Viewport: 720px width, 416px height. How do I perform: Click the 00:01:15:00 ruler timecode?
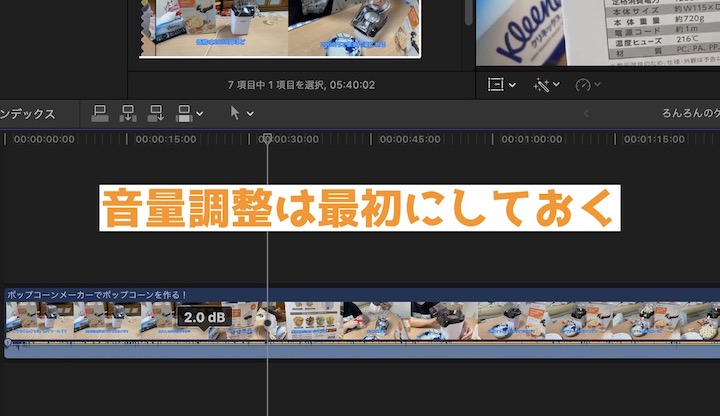click(654, 139)
